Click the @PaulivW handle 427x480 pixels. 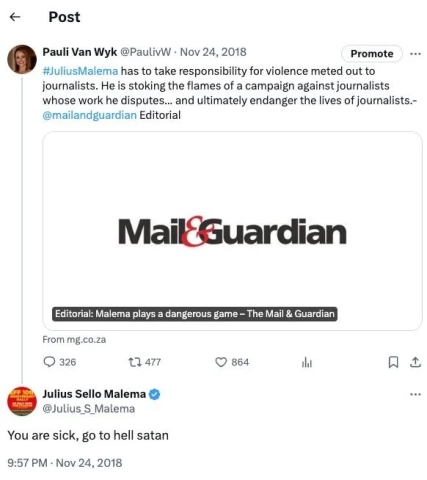coord(145,52)
